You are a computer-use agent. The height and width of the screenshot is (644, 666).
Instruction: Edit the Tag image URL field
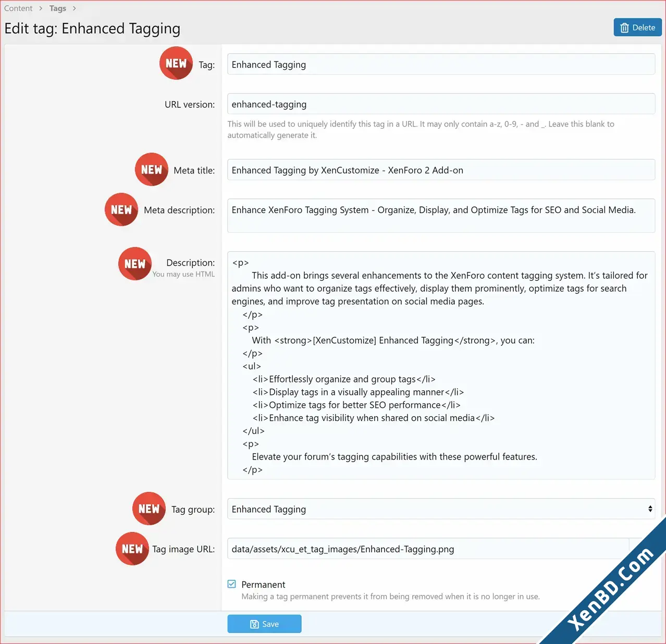pyautogui.click(x=428, y=549)
